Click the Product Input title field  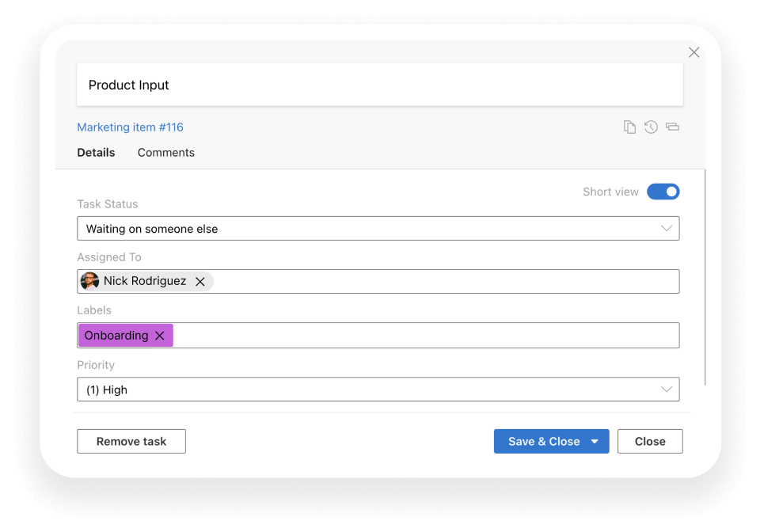click(x=380, y=85)
